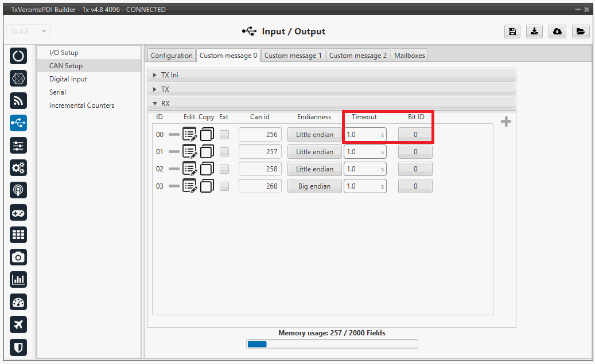595x364 pixels.
Task: Click the save icon in top toolbar
Action: click(x=512, y=32)
